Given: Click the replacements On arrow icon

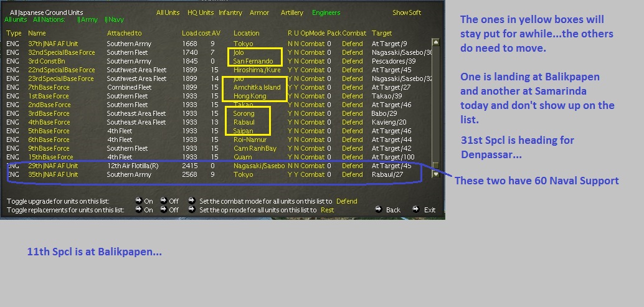Looking at the screenshot, I should click(139, 209).
